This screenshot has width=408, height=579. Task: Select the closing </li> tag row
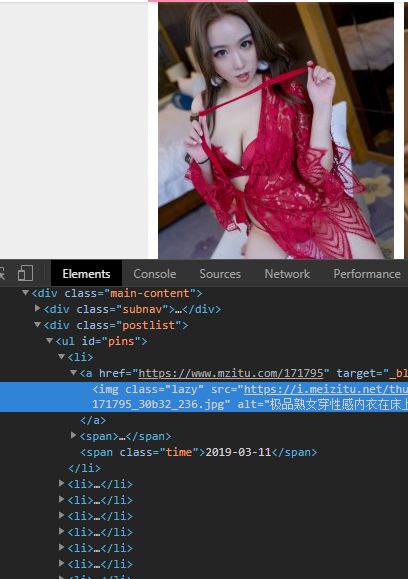(84, 468)
